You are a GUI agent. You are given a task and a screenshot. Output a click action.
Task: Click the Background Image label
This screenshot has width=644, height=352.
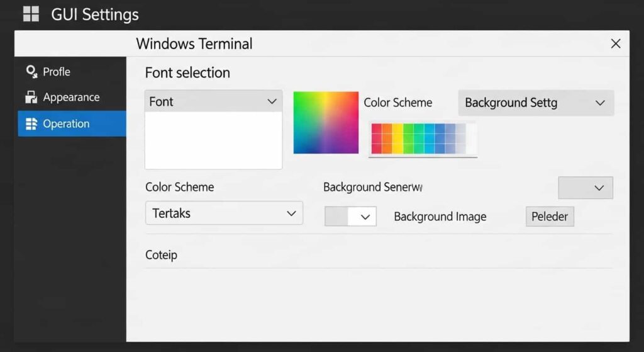440,217
